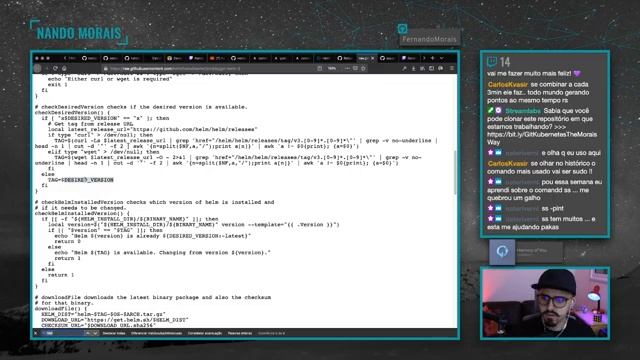Toggle Diferenciar maiúsculas/minúsculas option

[x=156, y=333]
